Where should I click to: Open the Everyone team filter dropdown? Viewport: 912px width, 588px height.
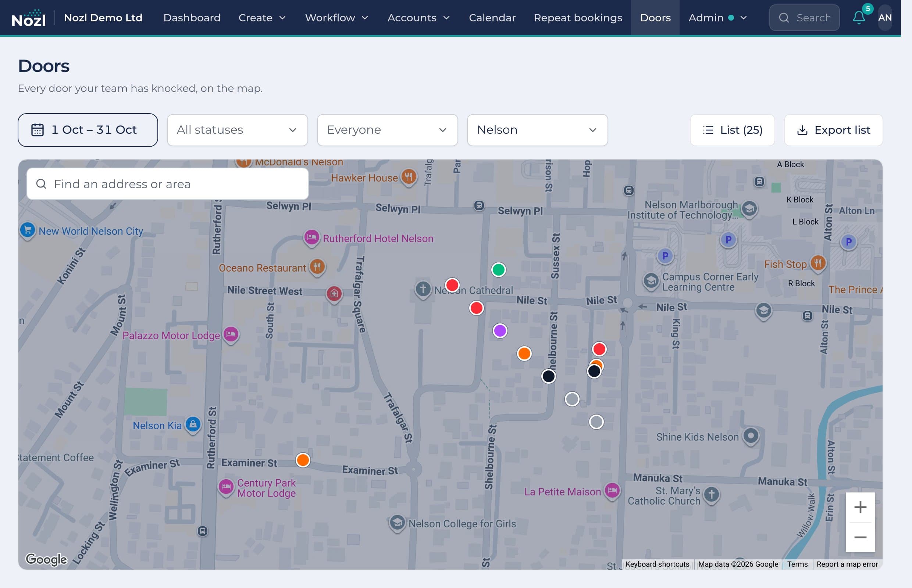[387, 130]
